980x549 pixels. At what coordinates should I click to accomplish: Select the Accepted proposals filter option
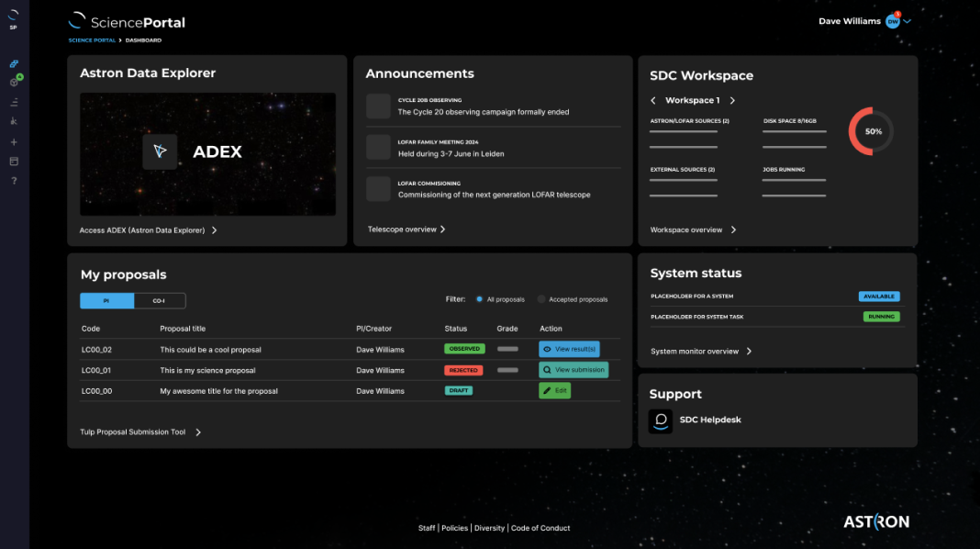click(541, 299)
